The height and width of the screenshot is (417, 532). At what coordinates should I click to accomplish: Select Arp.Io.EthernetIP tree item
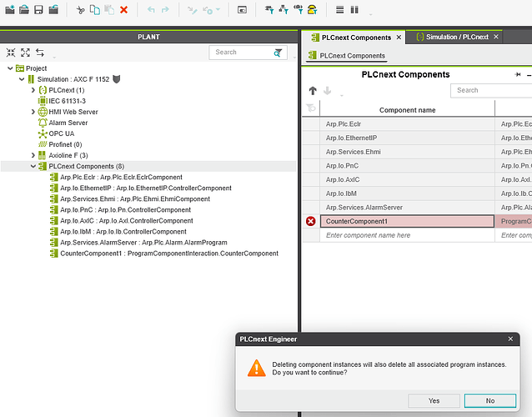146,188
